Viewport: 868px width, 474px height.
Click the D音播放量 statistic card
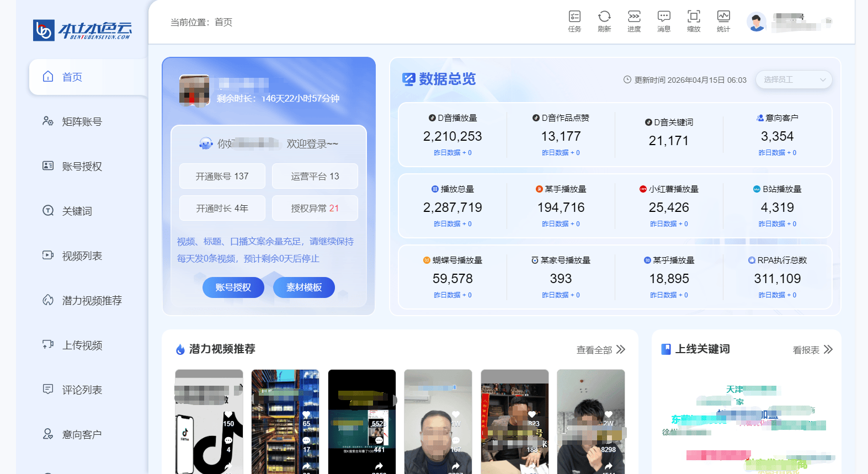coord(452,135)
